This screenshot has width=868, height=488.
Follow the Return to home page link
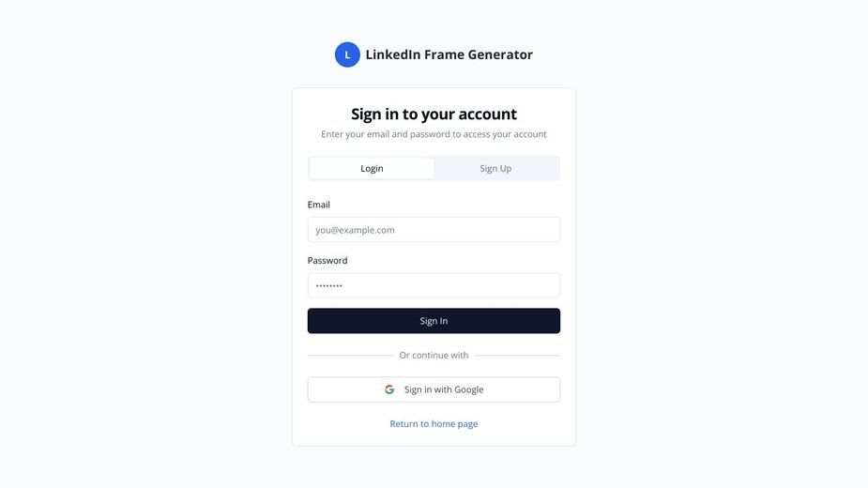tap(434, 424)
